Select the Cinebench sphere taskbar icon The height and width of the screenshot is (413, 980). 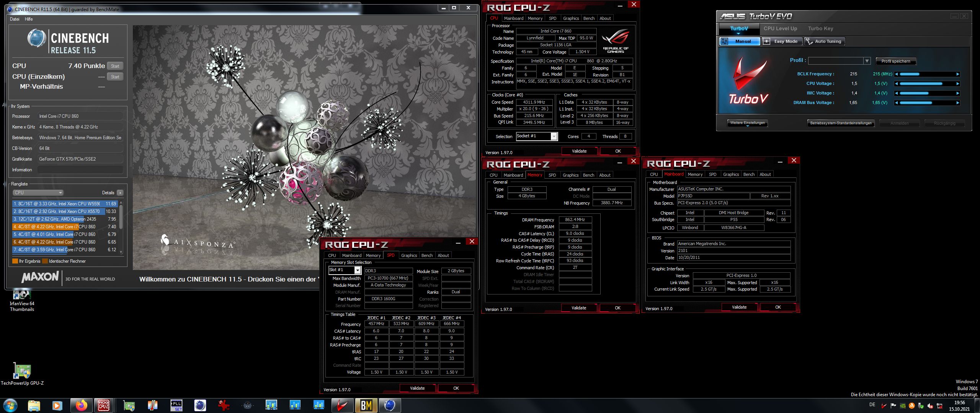point(389,405)
